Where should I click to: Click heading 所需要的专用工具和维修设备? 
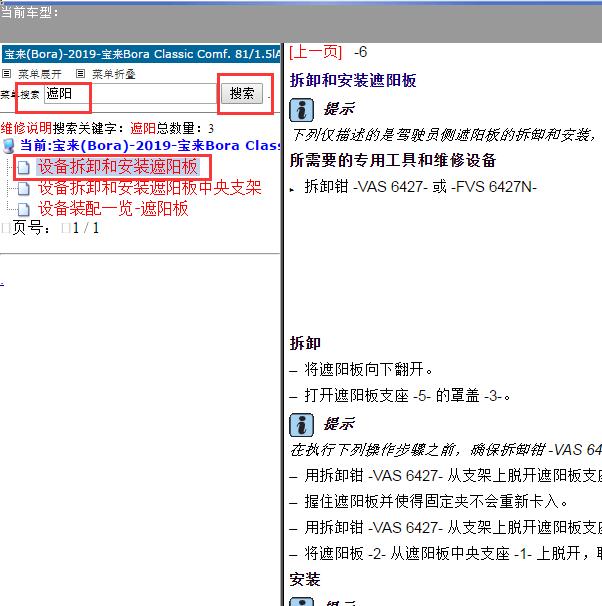393,160
